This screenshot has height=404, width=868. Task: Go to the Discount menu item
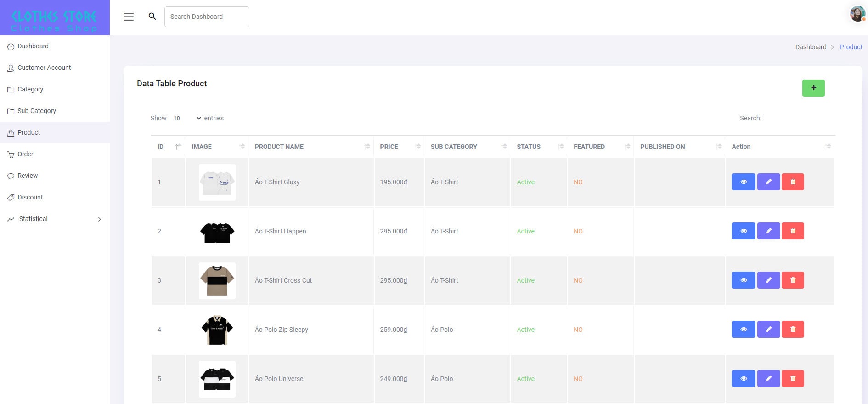[30, 197]
